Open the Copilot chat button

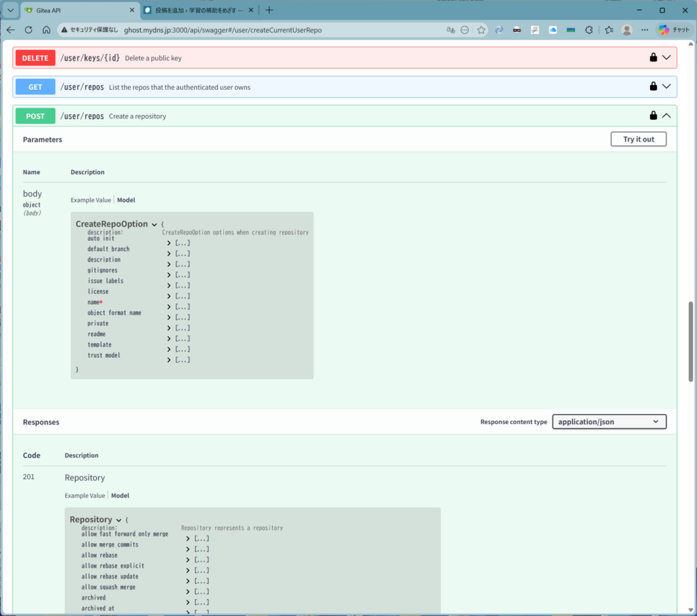(x=674, y=30)
